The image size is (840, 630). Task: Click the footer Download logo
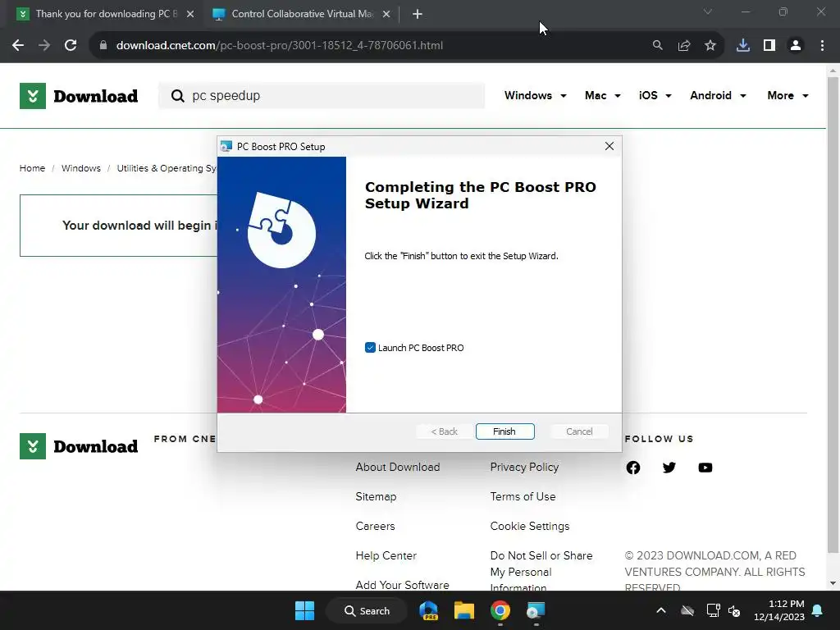click(x=79, y=446)
